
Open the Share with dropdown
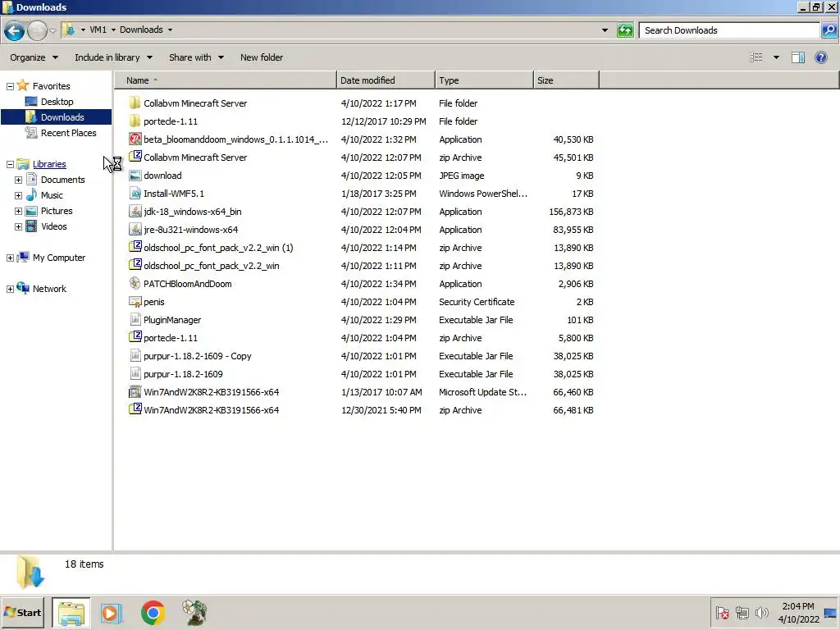click(x=196, y=57)
